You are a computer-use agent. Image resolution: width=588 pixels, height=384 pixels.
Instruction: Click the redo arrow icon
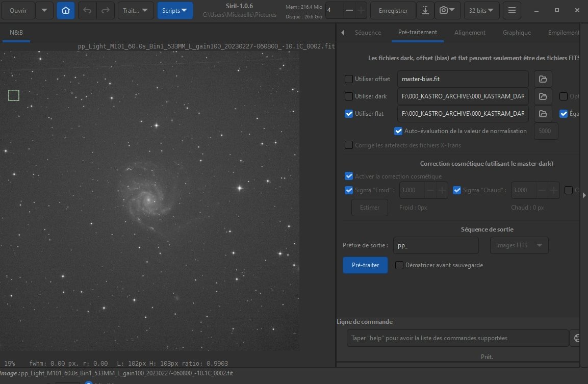click(x=106, y=11)
